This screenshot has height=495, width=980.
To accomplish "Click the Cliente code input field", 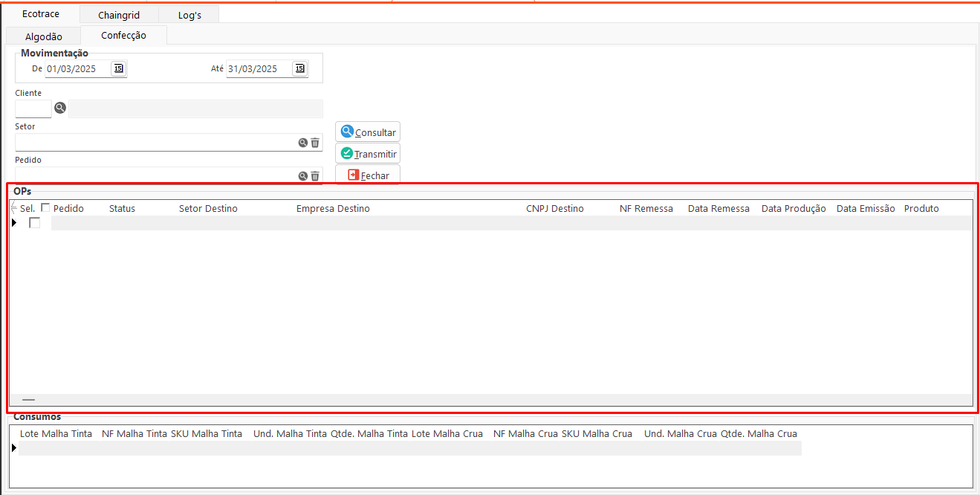I will (33, 109).
